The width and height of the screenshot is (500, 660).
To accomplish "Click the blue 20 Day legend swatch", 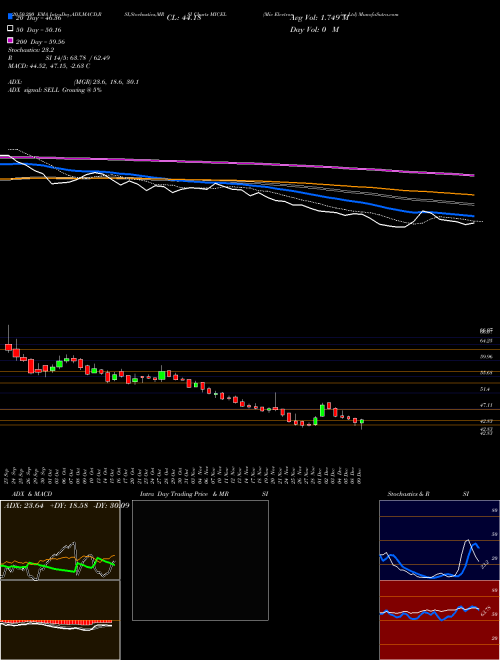I will 11,17.
